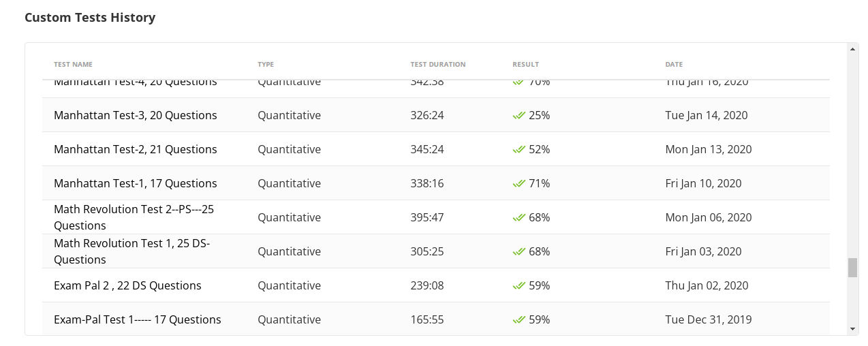Click checkmark icon beside 52% result
Image resolution: width=868 pixels, height=346 pixels.
518,150
